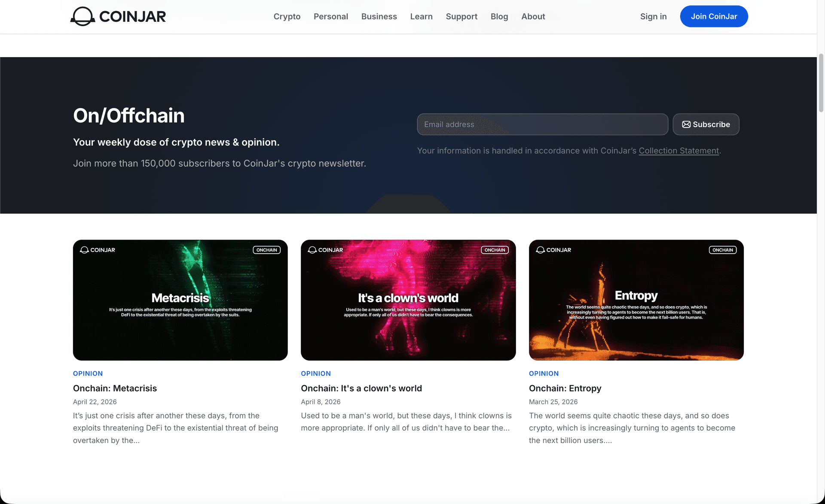Screen dimensions: 825x504
Task: Open the Collection Statement link
Action: tap(678, 151)
